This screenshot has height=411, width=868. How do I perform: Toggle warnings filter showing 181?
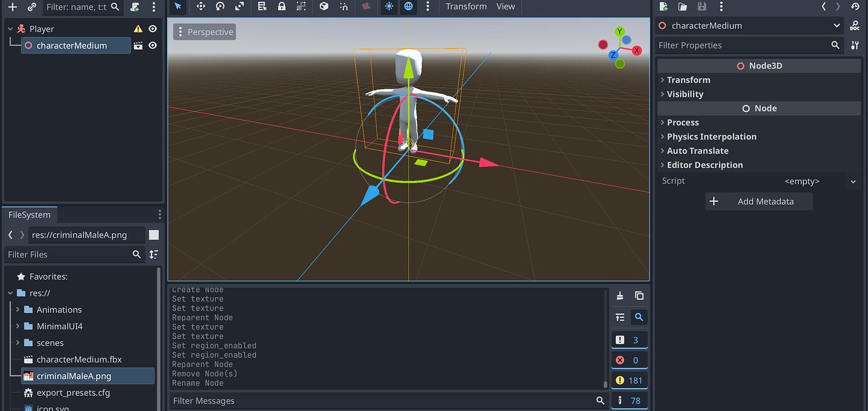coord(629,380)
